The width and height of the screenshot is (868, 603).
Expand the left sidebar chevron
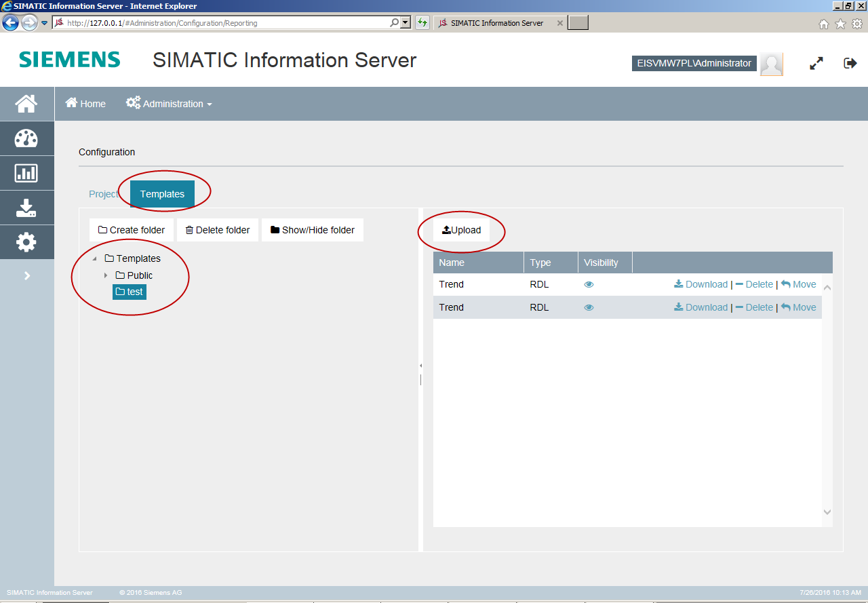point(27,275)
